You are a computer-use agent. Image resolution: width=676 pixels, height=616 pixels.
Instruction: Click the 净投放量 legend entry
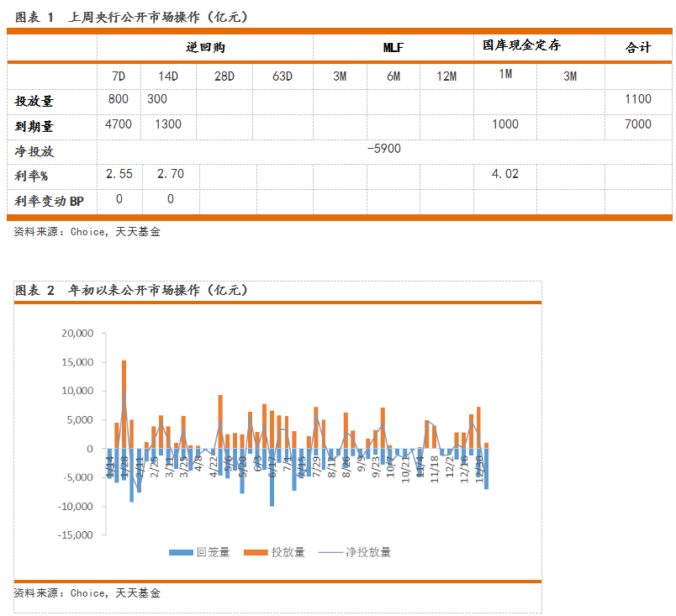coord(355,552)
